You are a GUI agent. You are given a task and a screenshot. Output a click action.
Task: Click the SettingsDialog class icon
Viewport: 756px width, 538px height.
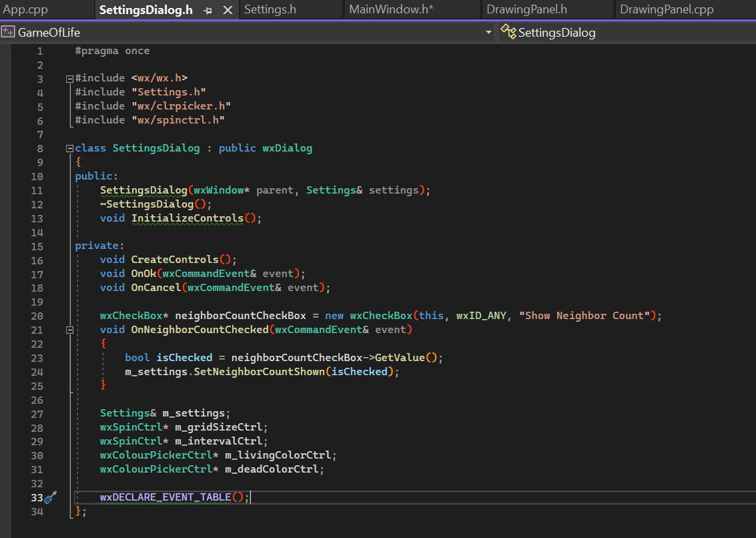tap(508, 32)
